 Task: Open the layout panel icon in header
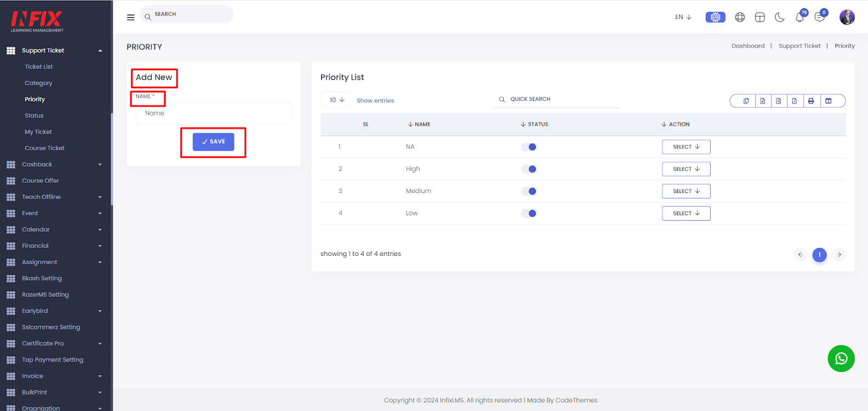759,17
